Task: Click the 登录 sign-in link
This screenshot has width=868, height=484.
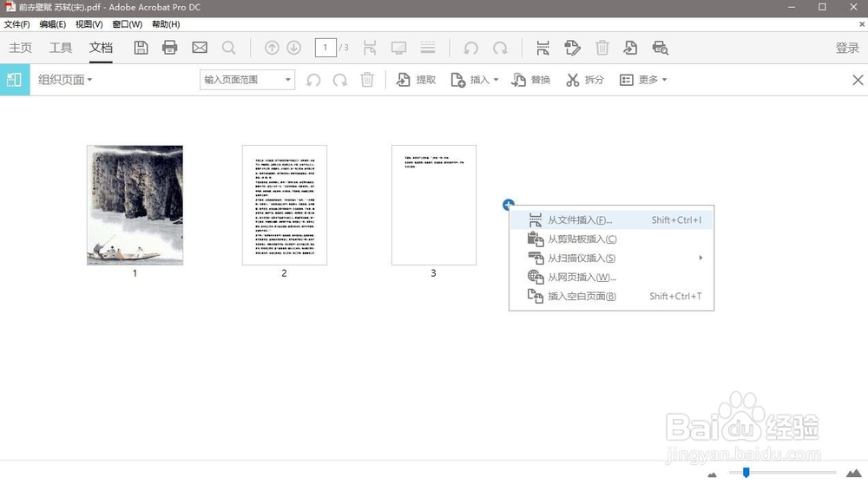Action: 847,48
